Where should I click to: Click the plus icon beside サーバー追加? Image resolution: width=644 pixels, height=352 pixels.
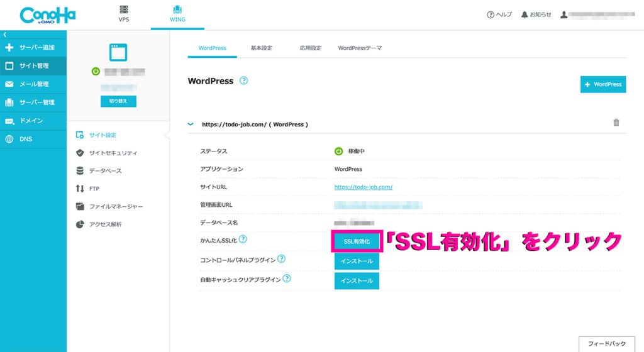9,48
